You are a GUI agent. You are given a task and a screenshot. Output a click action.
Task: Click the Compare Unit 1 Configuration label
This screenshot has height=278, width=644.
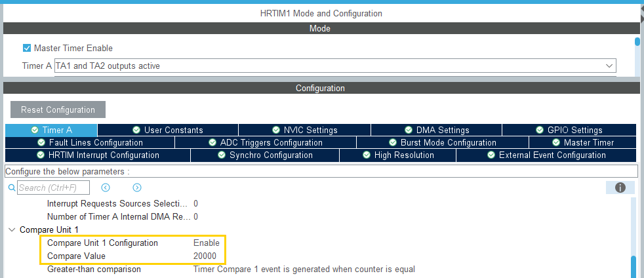click(102, 243)
